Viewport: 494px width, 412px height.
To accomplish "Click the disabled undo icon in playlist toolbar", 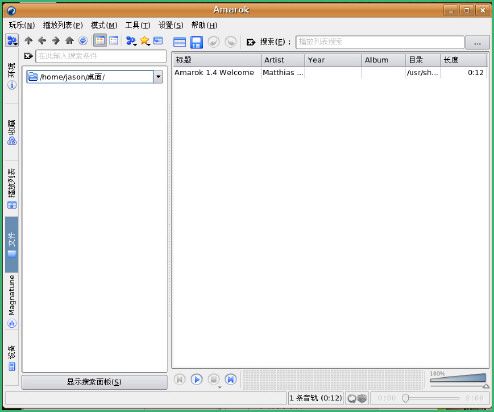I will pyautogui.click(x=213, y=42).
